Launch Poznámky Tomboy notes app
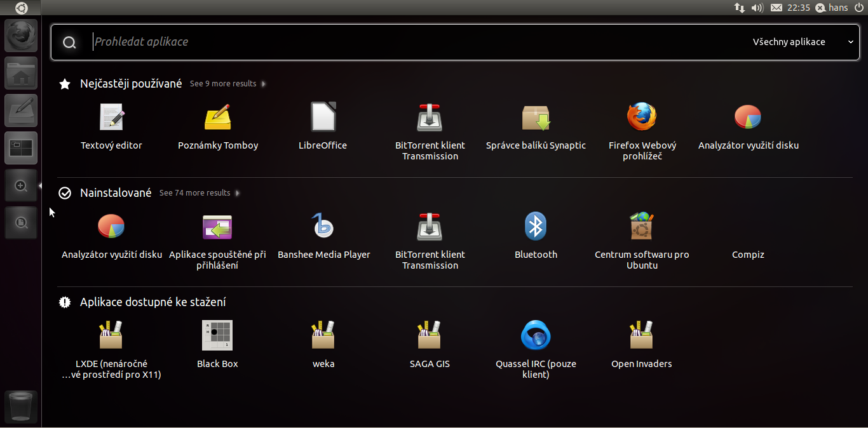This screenshot has width=868, height=428. pos(217,118)
